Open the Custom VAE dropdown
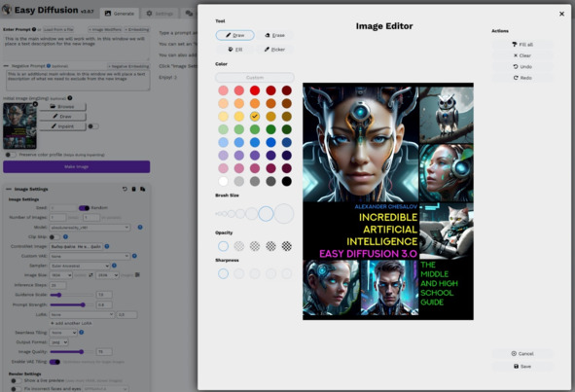Viewport: 575px width, 392px height. pos(90,256)
